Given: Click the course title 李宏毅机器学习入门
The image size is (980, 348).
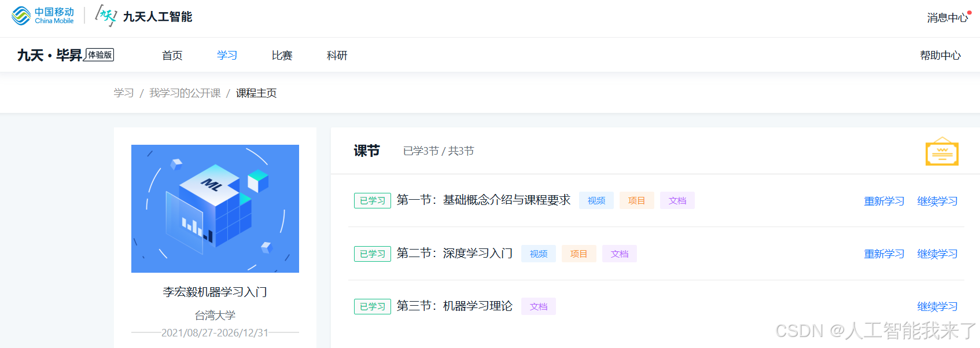Looking at the screenshot, I should (x=215, y=292).
